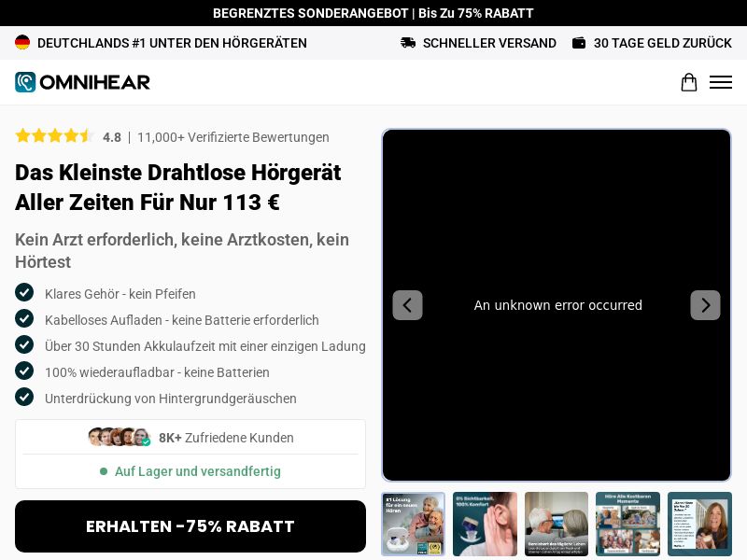The image size is (747, 560).
Task: Select the second thumbnail showing an ear
Action: pyautogui.click(x=485, y=524)
